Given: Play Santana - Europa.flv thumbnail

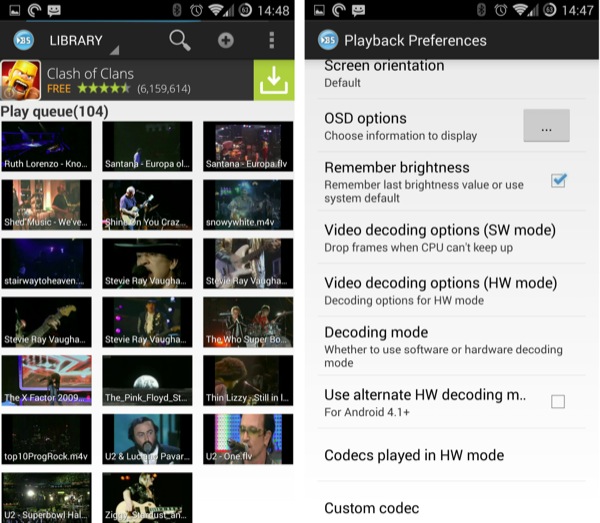Looking at the screenshot, I should (248, 147).
